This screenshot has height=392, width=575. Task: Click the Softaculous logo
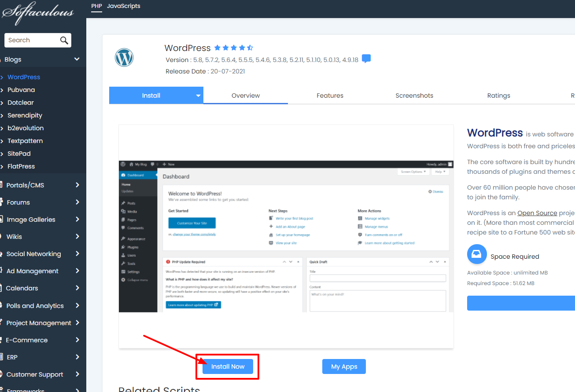[37, 12]
